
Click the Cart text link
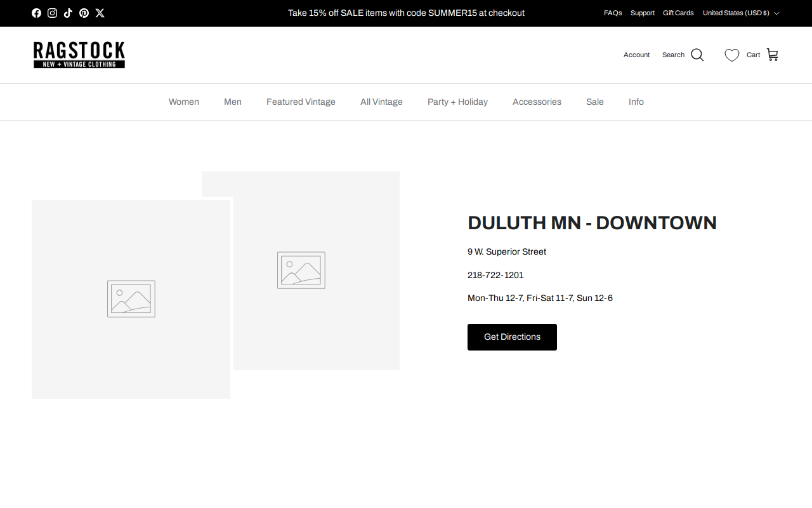click(x=753, y=55)
